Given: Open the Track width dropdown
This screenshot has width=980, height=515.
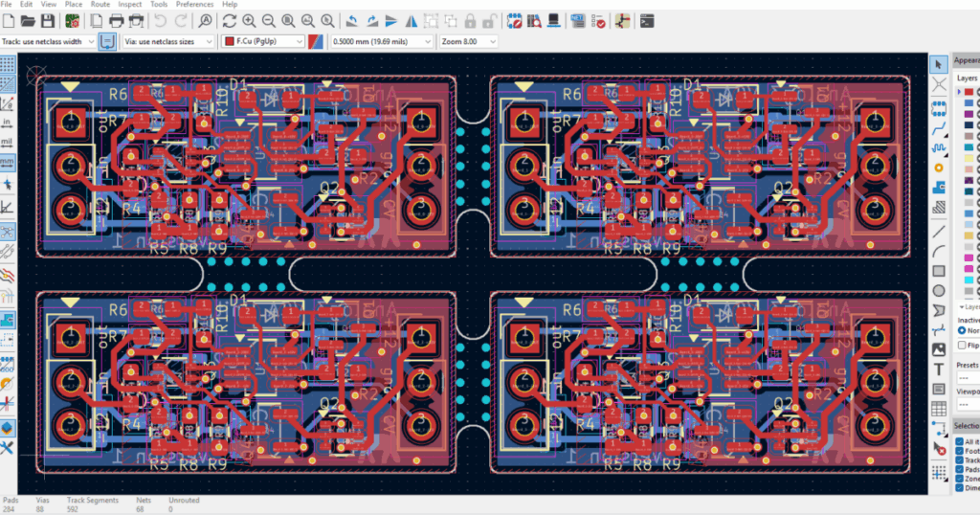Looking at the screenshot, I should click(x=48, y=41).
